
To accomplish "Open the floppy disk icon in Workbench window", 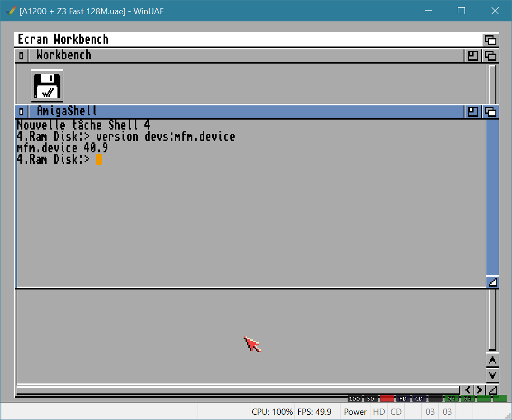I will tap(47, 86).
